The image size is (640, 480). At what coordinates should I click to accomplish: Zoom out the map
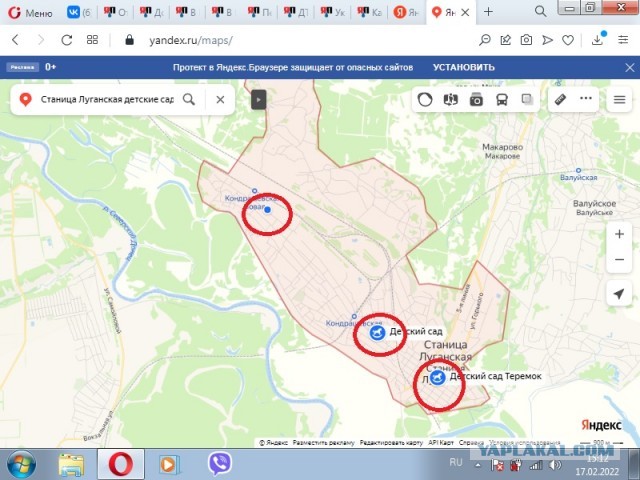pyautogui.click(x=619, y=260)
